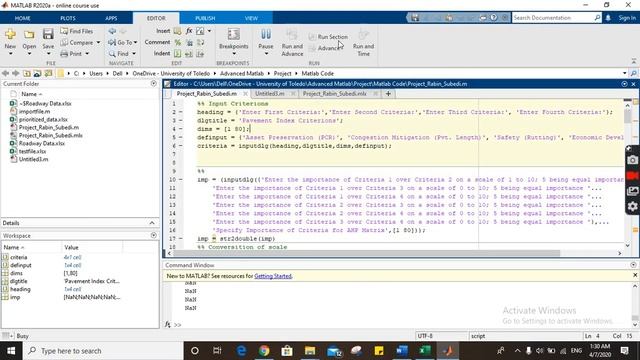This screenshot has height=360, width=640.
Task: Click the red record overlay icon
Action: click(632, 176)
